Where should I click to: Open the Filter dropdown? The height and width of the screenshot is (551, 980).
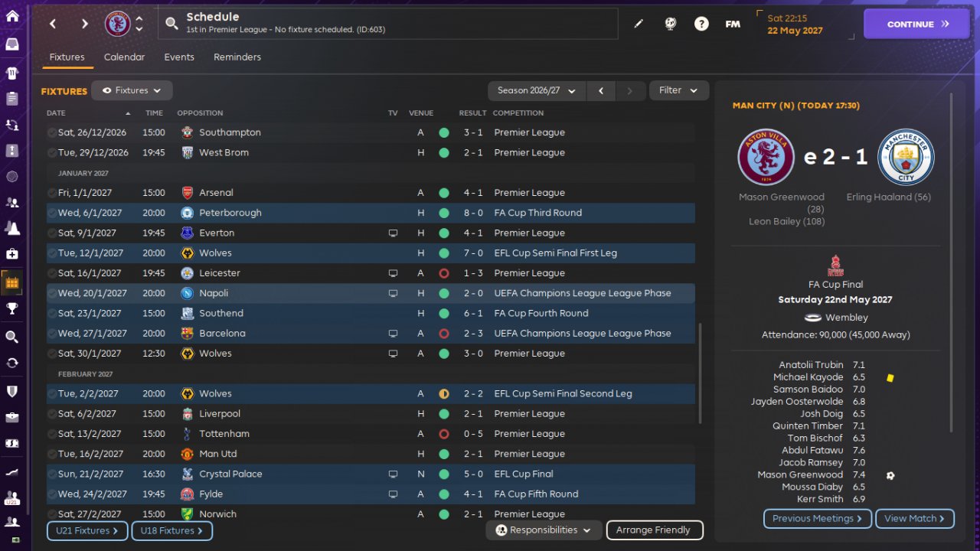(679, 90)
